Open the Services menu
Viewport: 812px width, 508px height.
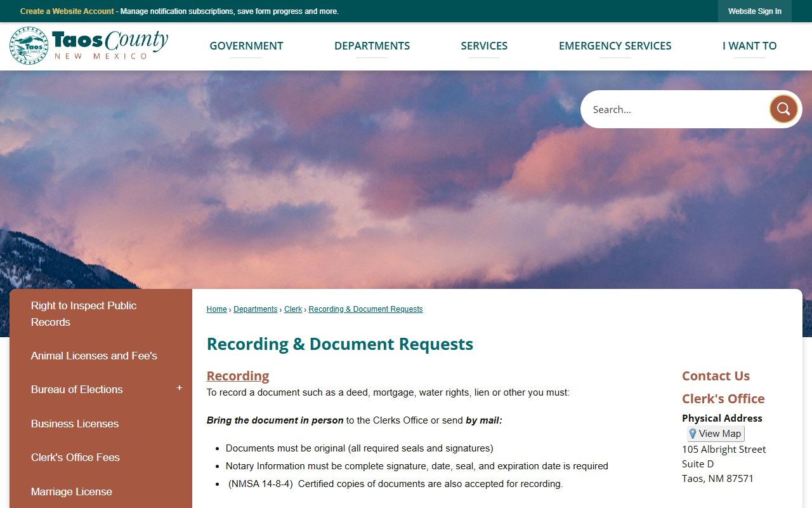[484, 46]
